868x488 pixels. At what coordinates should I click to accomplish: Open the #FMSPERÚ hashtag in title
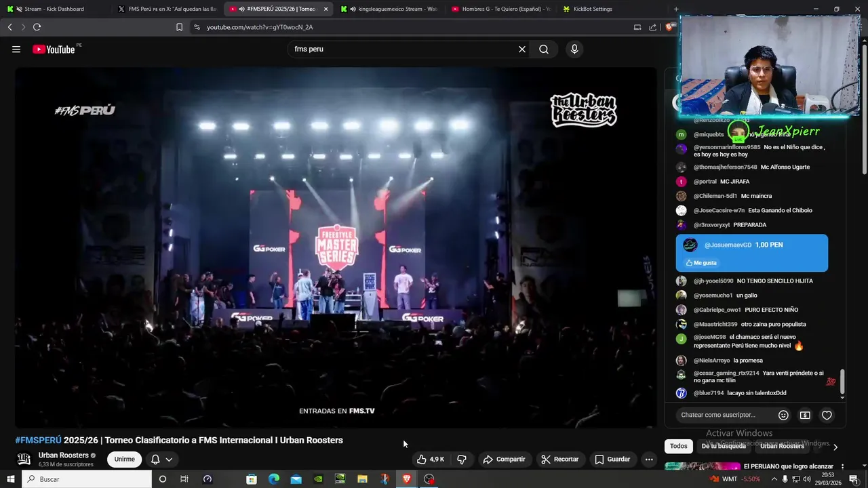point(38,441)
